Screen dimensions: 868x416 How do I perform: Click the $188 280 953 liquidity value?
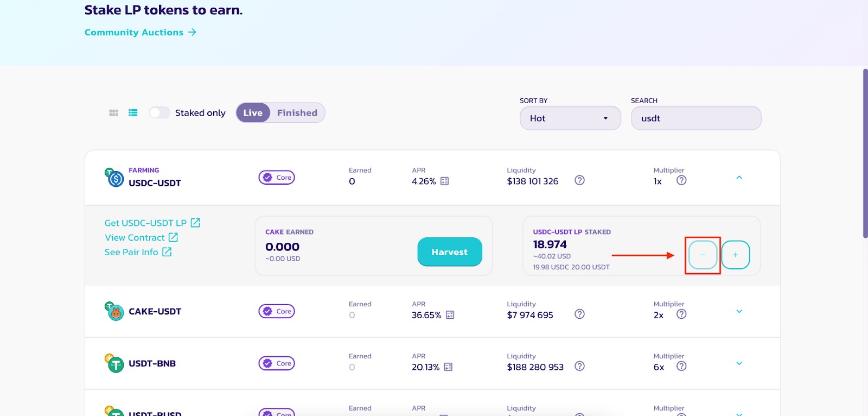(x=535, y=367)
